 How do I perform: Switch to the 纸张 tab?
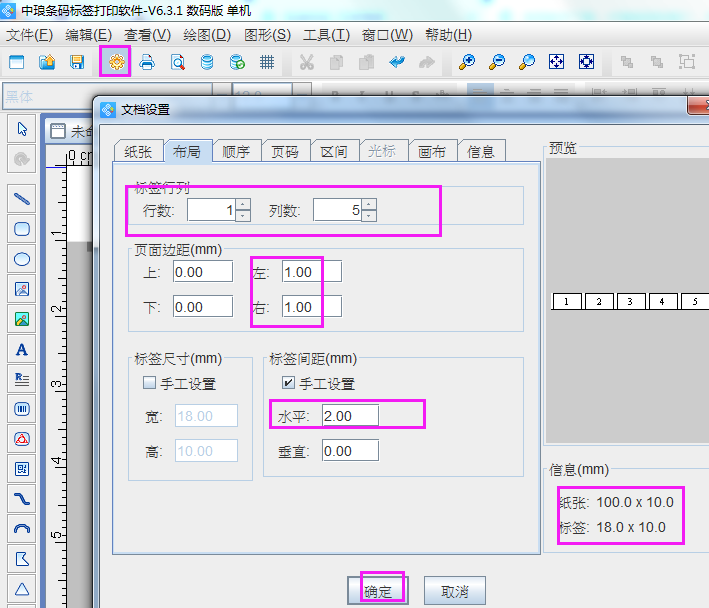click(138, 151)
